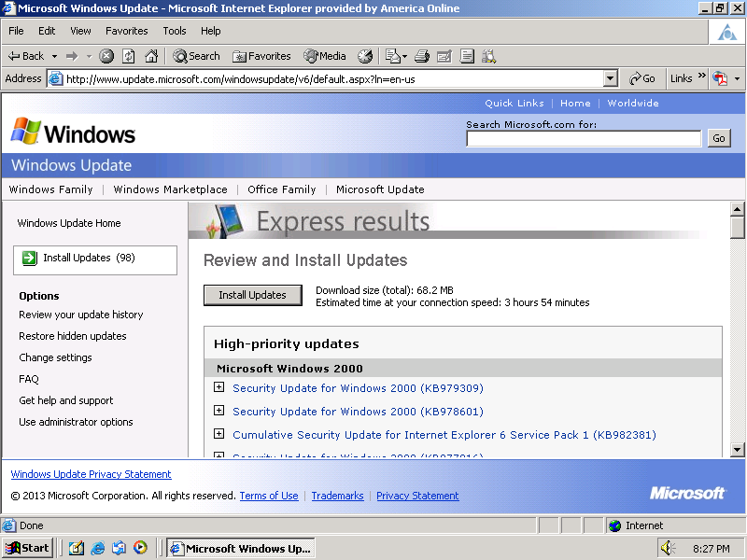The image size is (747, 560).
Task: Open the View menu
Action: [x=80, y=31]
